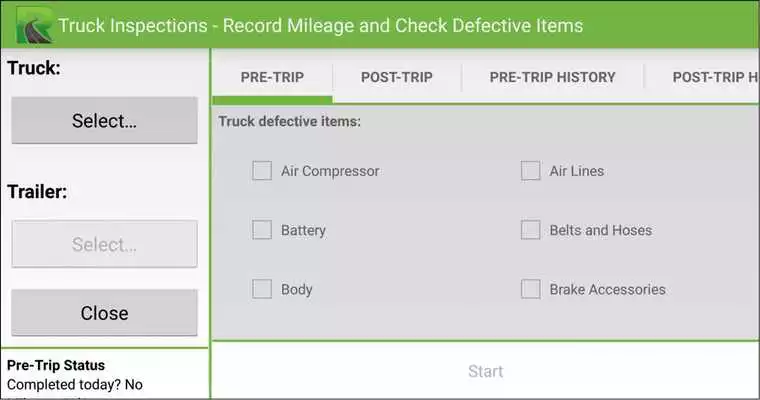The image size is (760, 400).
Task: Check the Air Compressor checkbox
Action: [x=262, y=171]
